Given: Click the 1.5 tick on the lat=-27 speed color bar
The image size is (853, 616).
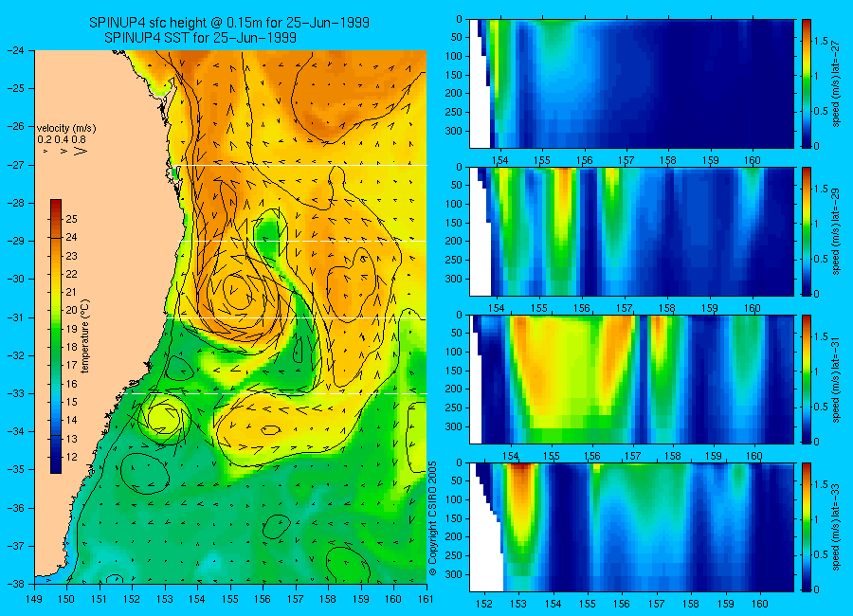Looking at the screenshot, I should click(x=822, y=42).
